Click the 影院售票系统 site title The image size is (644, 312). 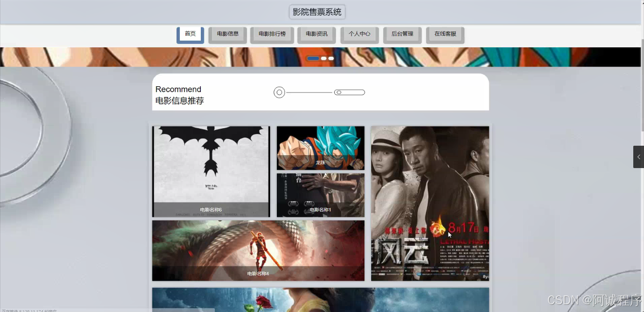pos(317,12)
